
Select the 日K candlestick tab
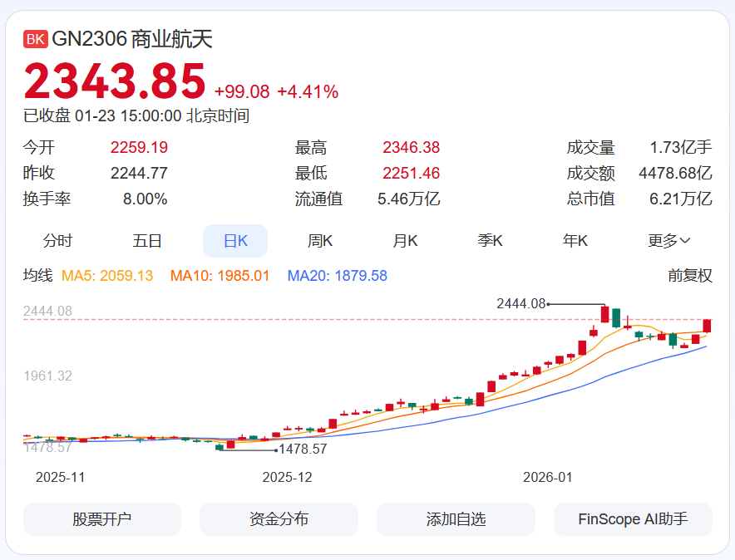235,241
